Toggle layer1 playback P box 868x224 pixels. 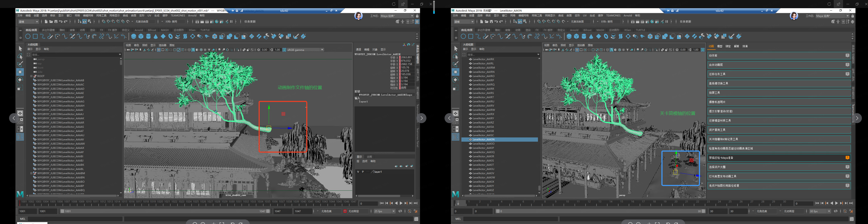pos(363,172)
